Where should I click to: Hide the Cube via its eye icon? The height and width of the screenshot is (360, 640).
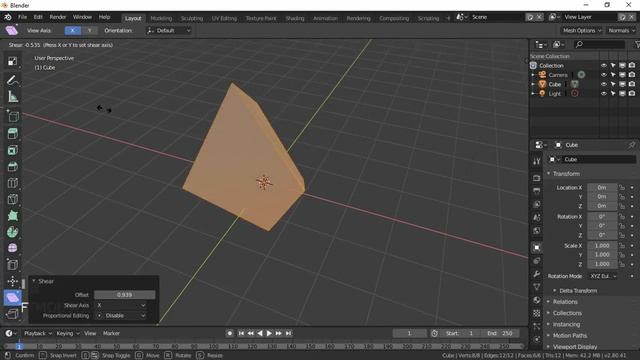pyautogui.click(x=603, y=84)
